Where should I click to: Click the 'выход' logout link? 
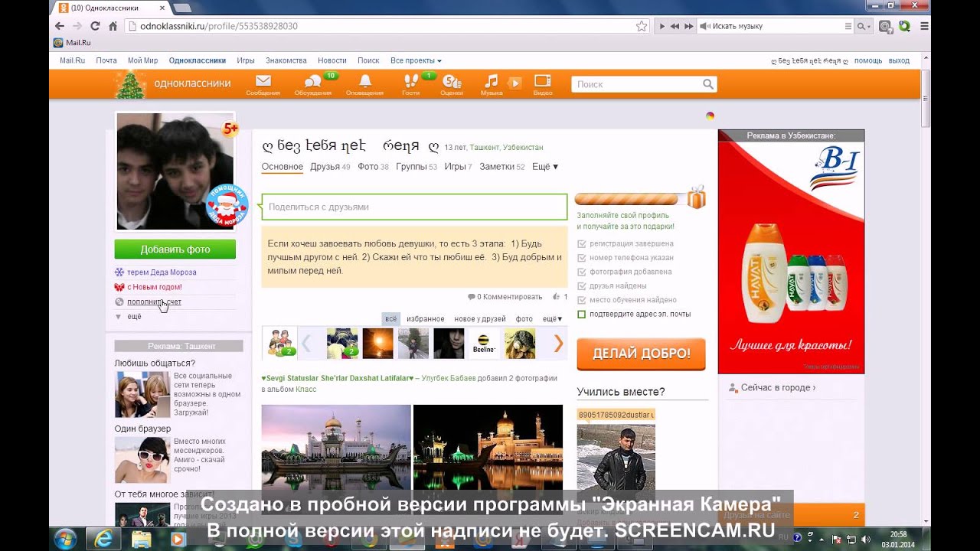(899, 60)
